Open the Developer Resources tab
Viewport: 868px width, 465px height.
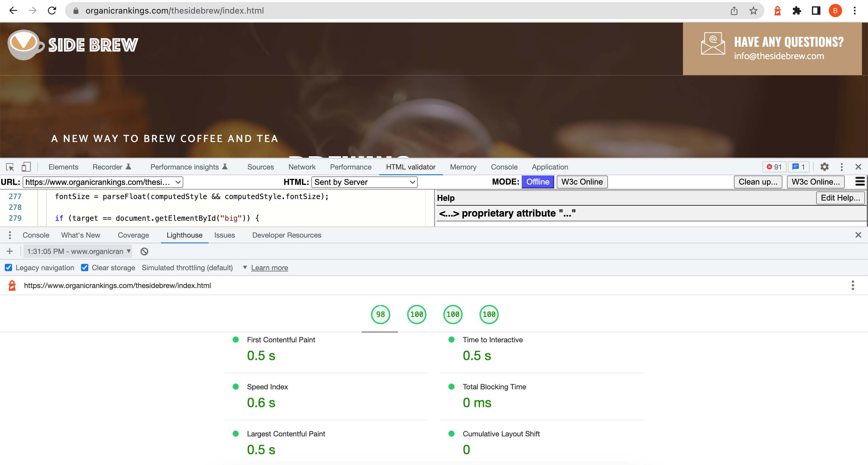[x=287, y=235]
